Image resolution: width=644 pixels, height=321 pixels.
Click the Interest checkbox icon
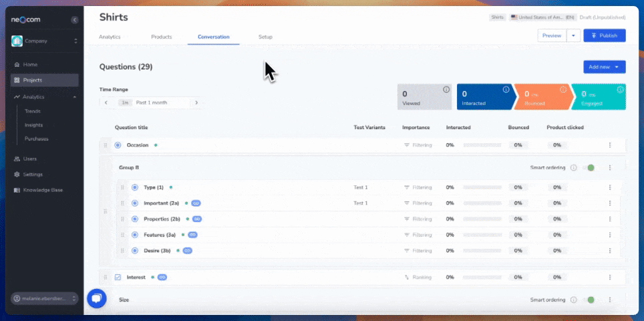(x=118, y=278)
